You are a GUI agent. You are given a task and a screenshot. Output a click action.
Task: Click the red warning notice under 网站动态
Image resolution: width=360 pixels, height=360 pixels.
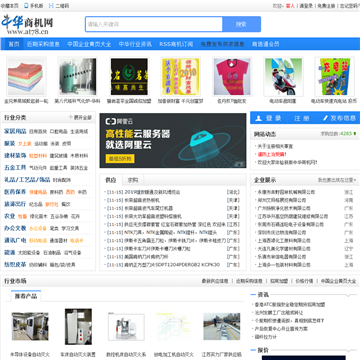pos(272,154)
